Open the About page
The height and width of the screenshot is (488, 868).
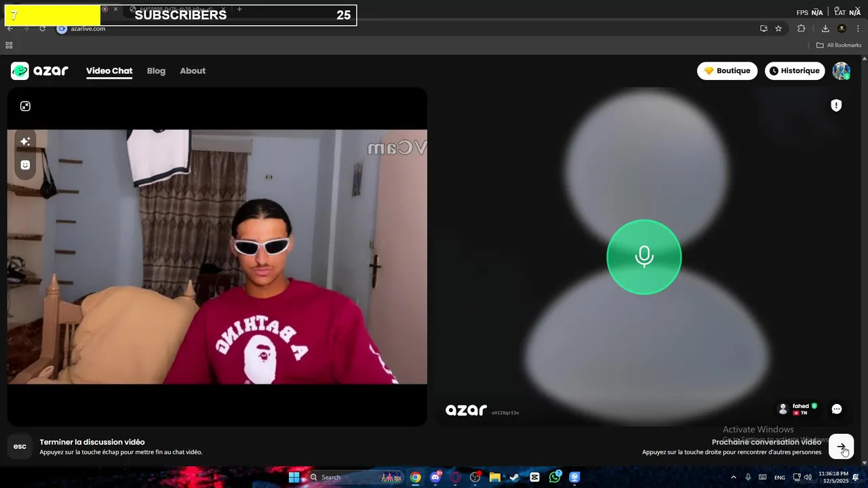(193, 70)
